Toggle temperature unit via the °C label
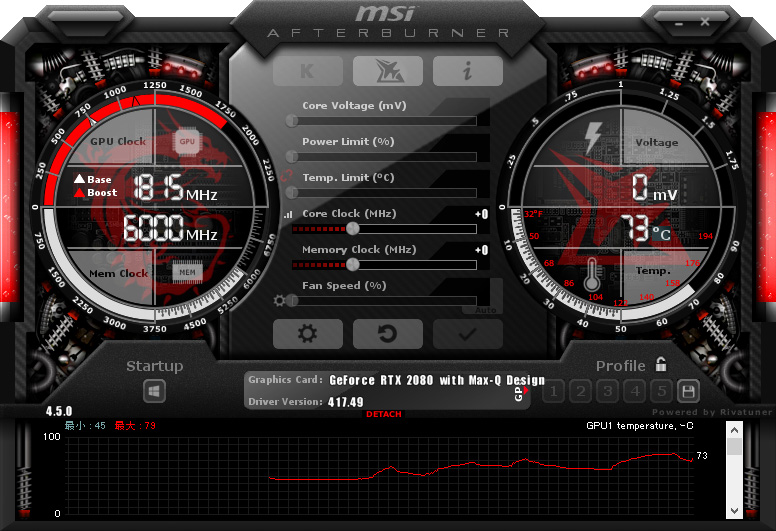 pos(661,233)
